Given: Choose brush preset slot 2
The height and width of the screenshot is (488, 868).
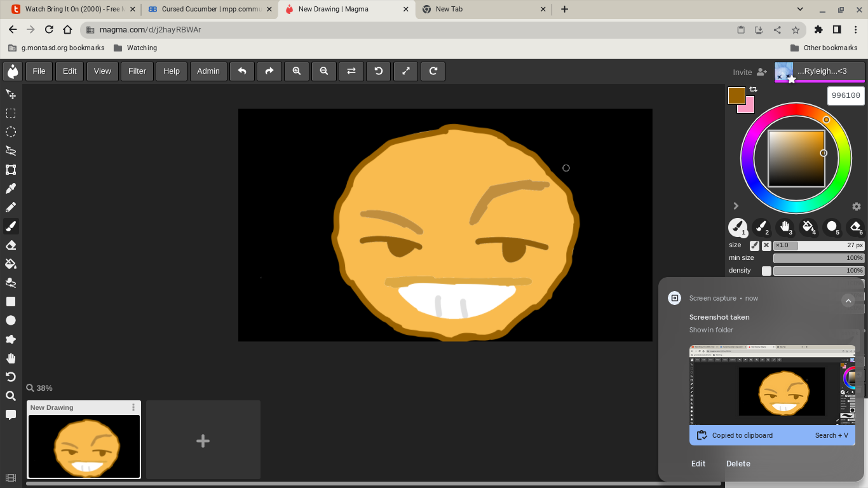Looking at the screenshot, I should coord(761,227).
